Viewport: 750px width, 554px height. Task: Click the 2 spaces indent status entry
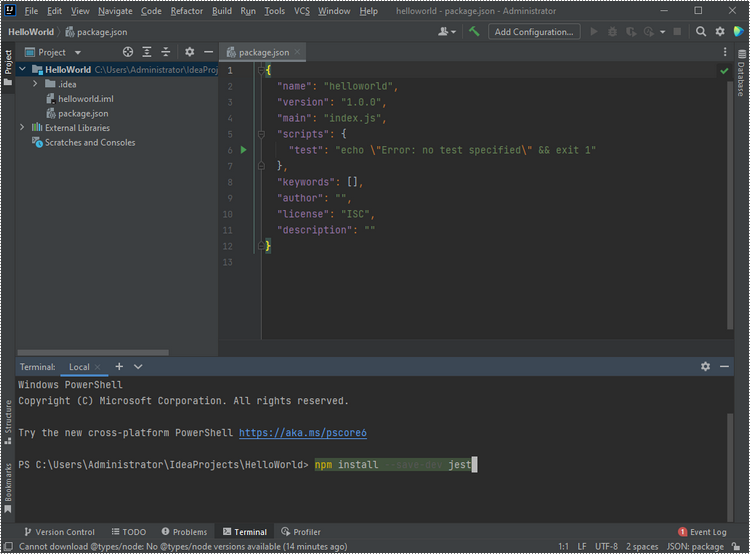[642, 546]
